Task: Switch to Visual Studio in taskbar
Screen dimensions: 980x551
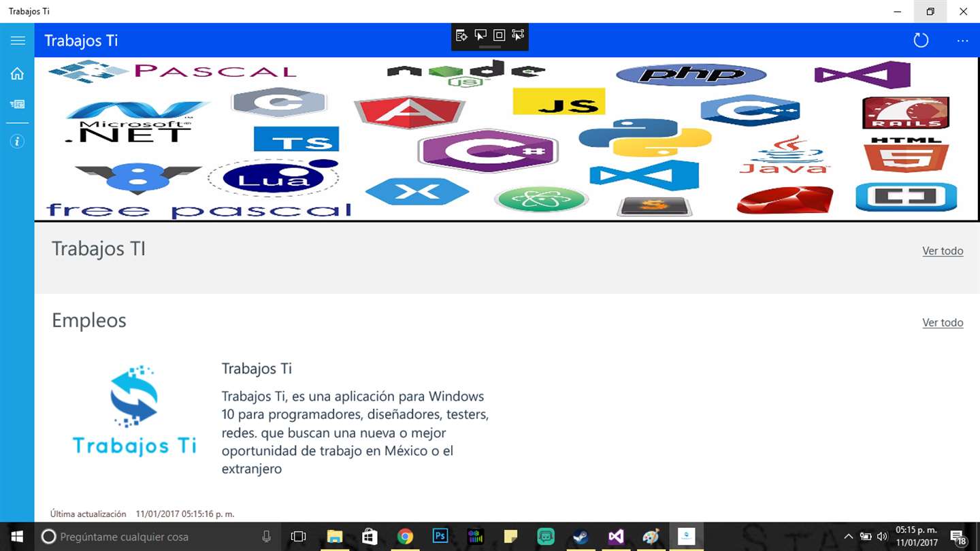Action: tap(616, 537)
